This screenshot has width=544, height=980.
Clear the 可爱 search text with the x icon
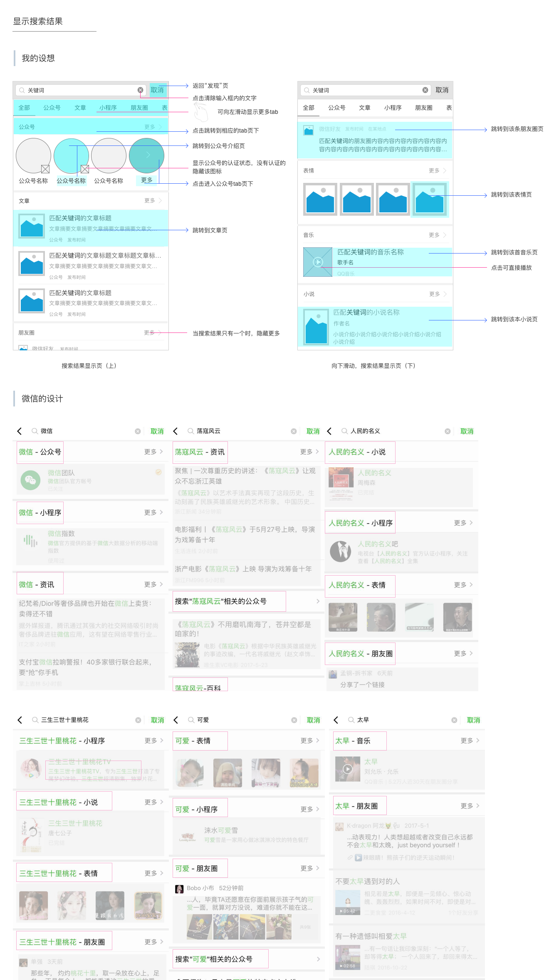click(294, 720)
